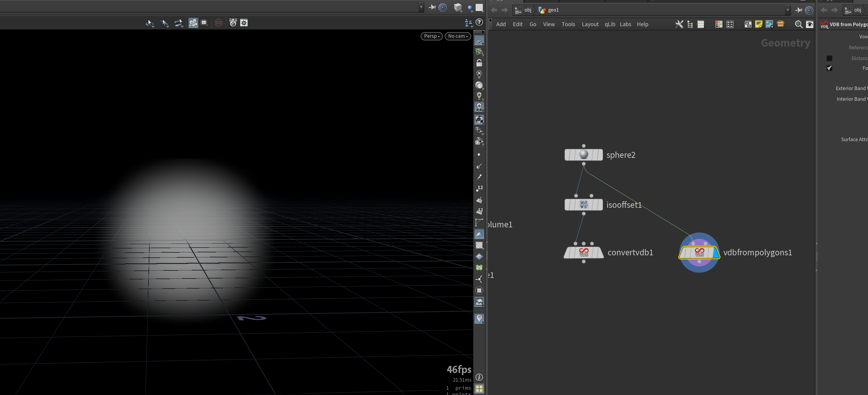Open the network search magnifier icon
Viewport: 868px width, 395px height.
tap(798, 24)
